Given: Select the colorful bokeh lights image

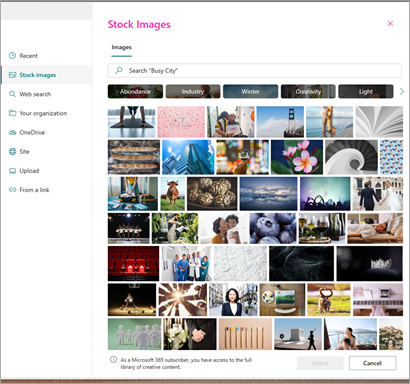Looking at the screenshot, I should coord(242,157).
